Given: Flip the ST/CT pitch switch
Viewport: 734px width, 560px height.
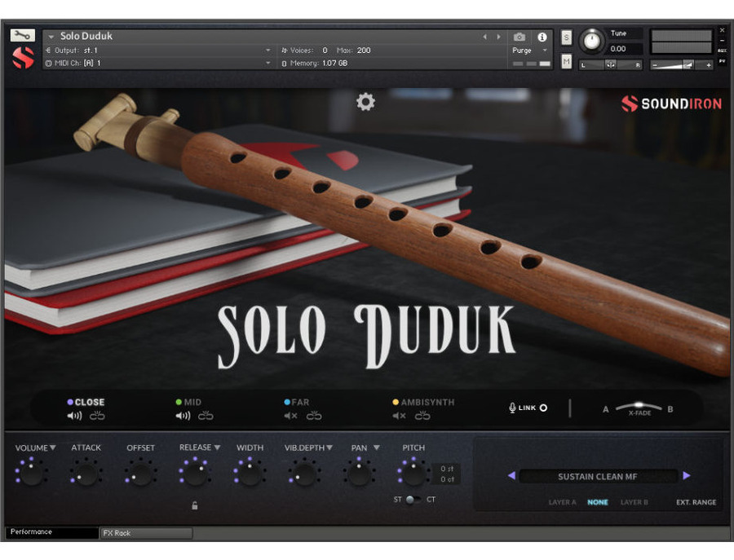Looking at the screenshot, I should [x=413, y=500].
